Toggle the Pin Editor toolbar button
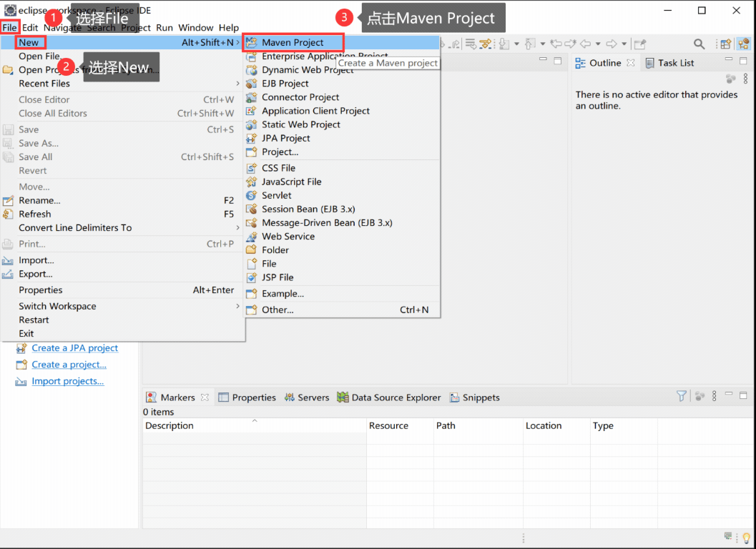 [640, 44]
